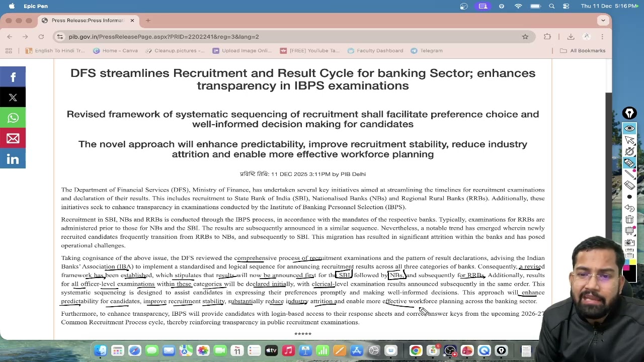
Task: Take a screenshot with the camera icon
Action: [x=629, y=243]
